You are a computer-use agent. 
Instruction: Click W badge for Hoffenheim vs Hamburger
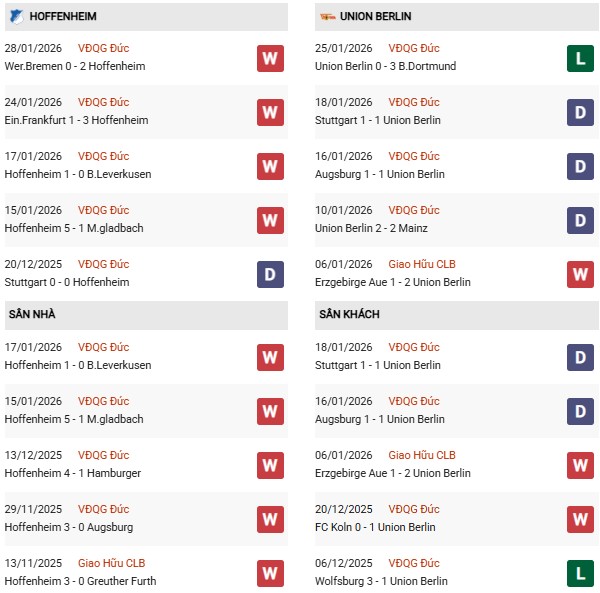270,465
